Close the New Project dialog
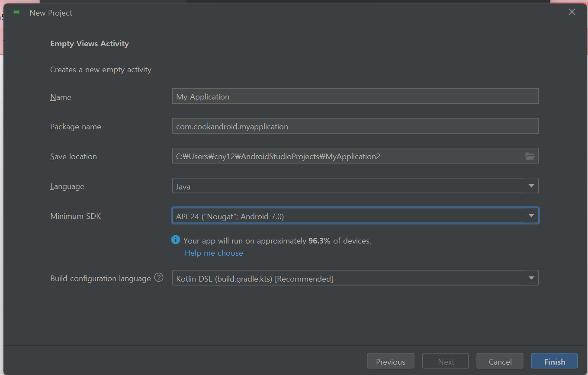The height and width of the screenshot is (375, 588). [572, 12]
